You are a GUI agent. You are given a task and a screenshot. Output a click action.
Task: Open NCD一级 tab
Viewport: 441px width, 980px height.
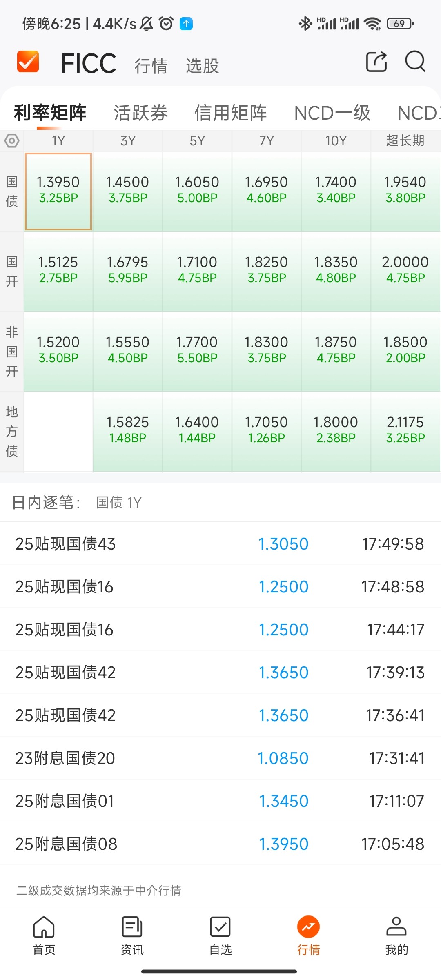(x=332, y=113)
